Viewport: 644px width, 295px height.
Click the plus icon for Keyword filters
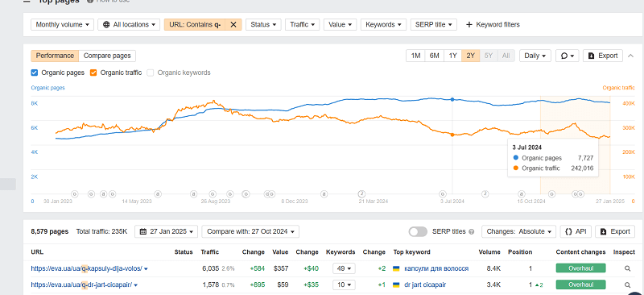click(x=469, y=25)
